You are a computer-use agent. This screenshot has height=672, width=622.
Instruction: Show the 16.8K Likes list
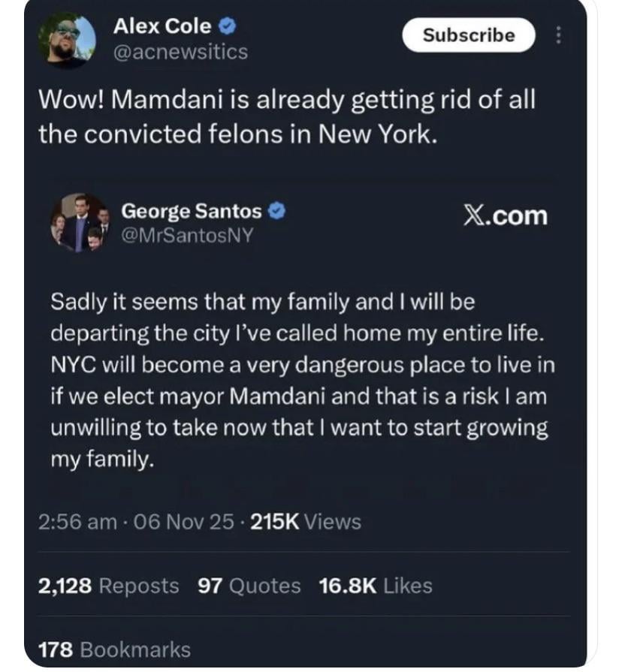(376, 586)
